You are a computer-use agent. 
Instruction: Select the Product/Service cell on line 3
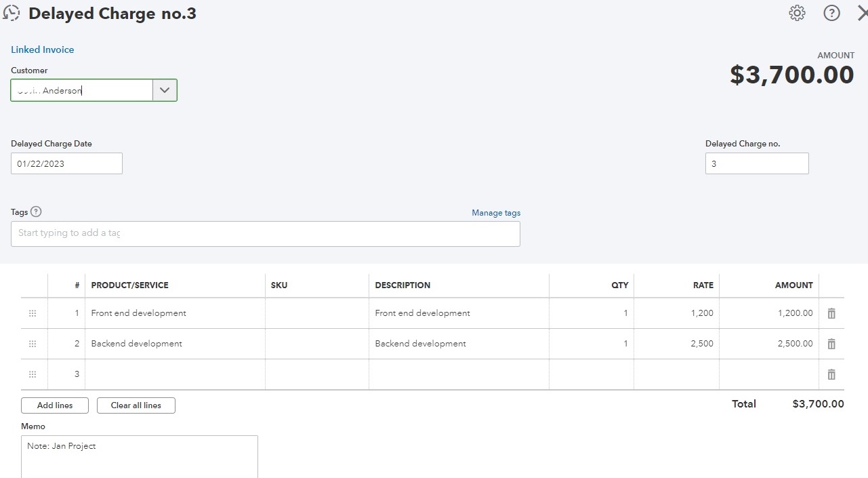click(175, 374)
